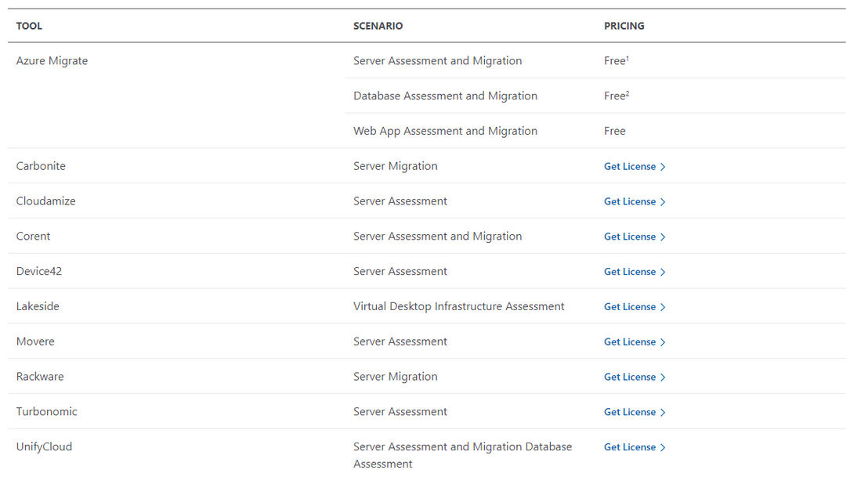Screen dimensions: 868x477
Task: Click Virtual Desktop Infrastructure Assessment text
Action: (459, 306)
